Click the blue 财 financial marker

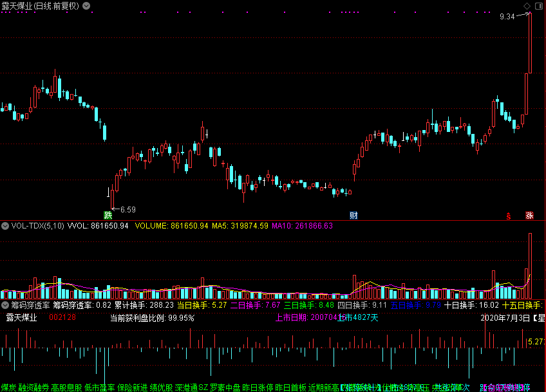point(353,215)
